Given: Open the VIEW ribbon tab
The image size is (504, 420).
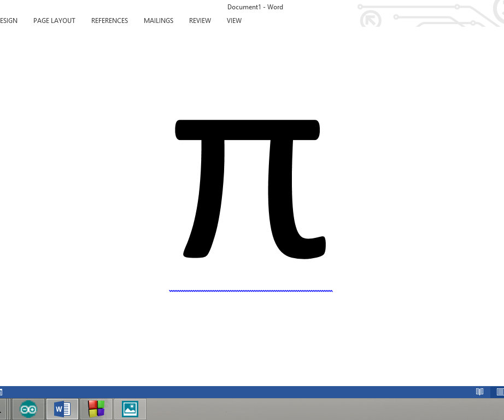Looking at the screenshot, I should click(x=234, y=20).
